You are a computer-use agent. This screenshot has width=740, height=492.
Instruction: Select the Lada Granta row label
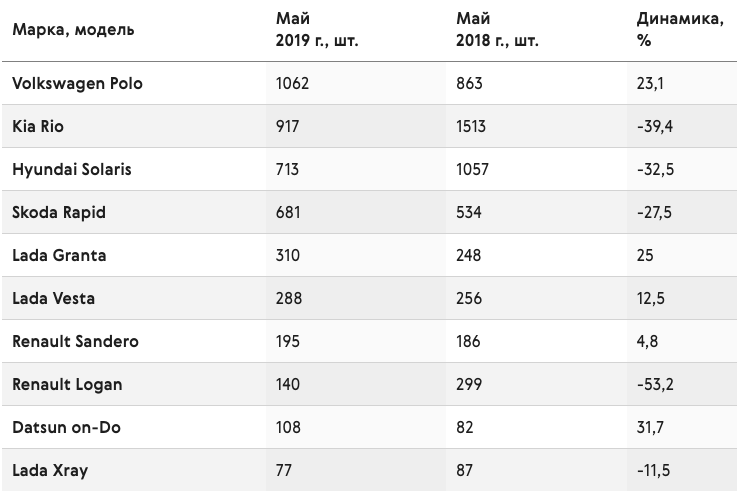[x=59, y=256]
